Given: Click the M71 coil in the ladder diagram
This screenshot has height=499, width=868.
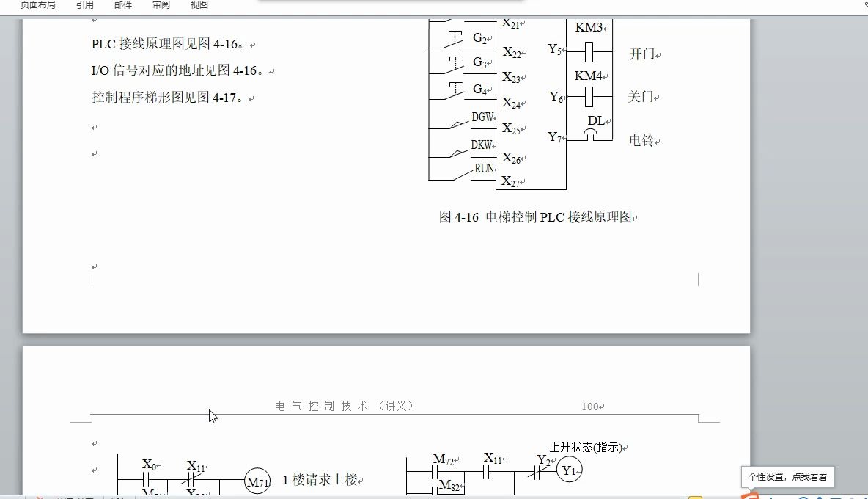Looking at the screenshot, I should (257, 482).
